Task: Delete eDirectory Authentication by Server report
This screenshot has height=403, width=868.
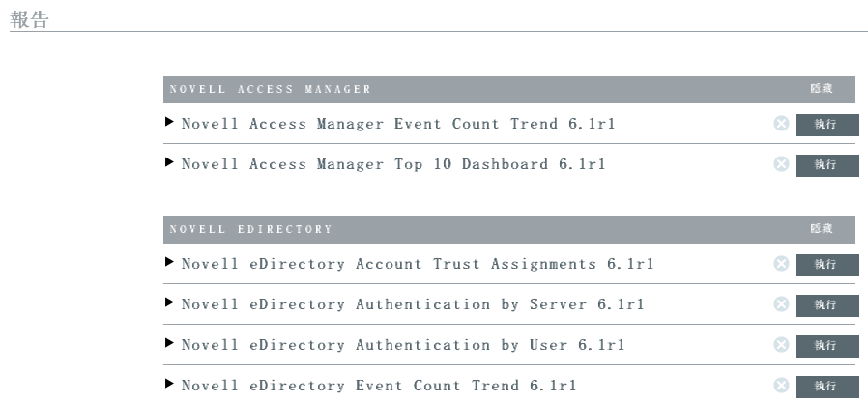Action: 781,304
